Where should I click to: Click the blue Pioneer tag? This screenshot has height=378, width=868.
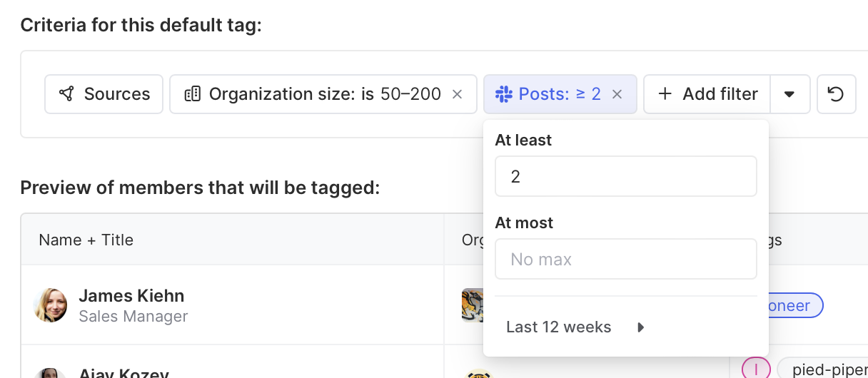click(x=792, y=306)
